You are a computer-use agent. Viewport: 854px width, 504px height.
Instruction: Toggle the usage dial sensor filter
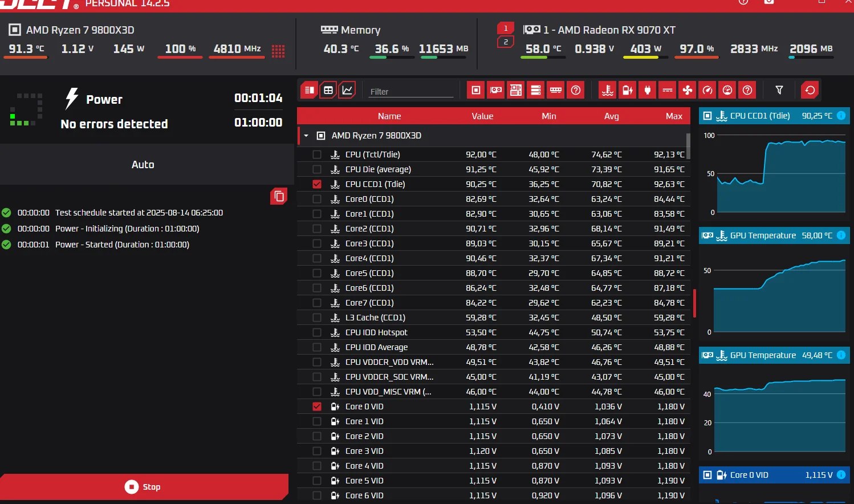click(727, 90)
